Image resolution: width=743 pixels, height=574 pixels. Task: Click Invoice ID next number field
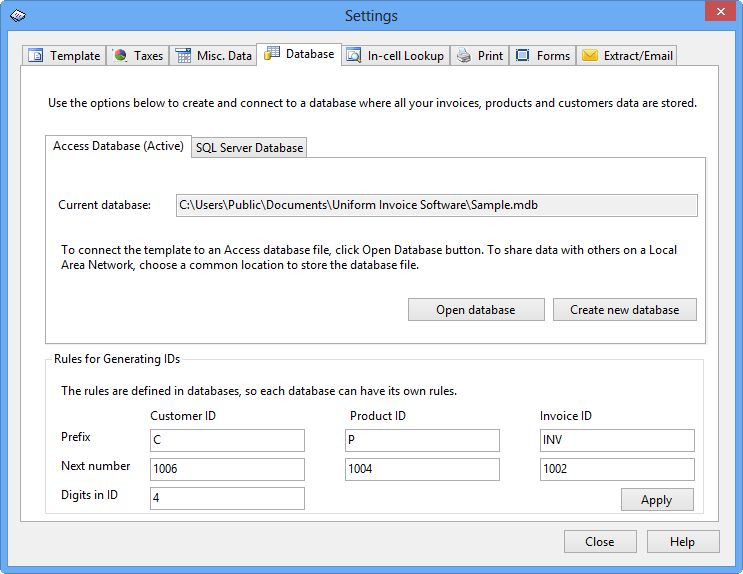(x=617, y=469)
